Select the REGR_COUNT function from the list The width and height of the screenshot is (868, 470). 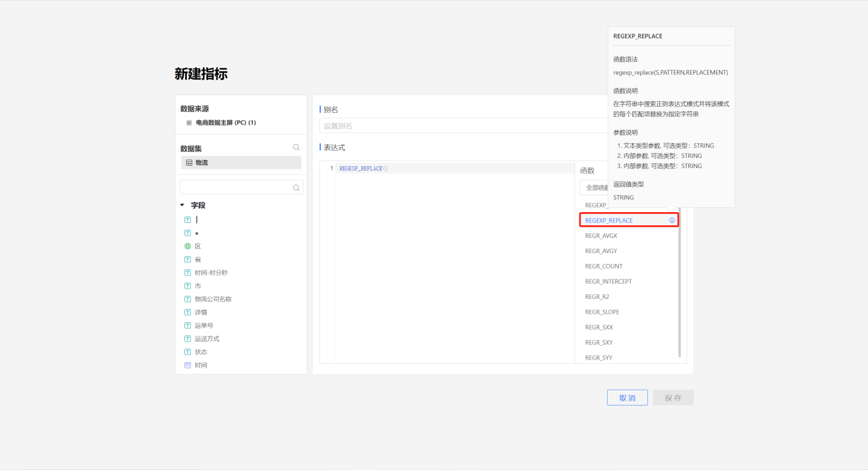(603, 266)
